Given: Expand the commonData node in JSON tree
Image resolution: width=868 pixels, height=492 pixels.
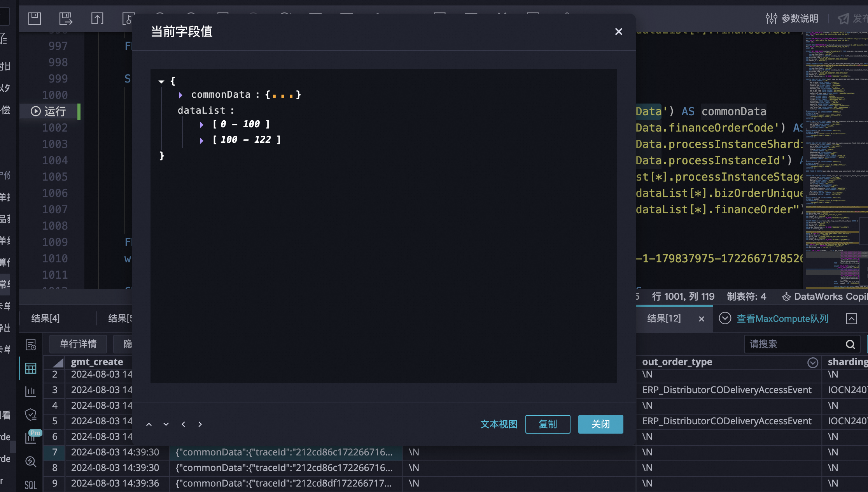Looking at the screenshot, I should [x=181, y=95].
